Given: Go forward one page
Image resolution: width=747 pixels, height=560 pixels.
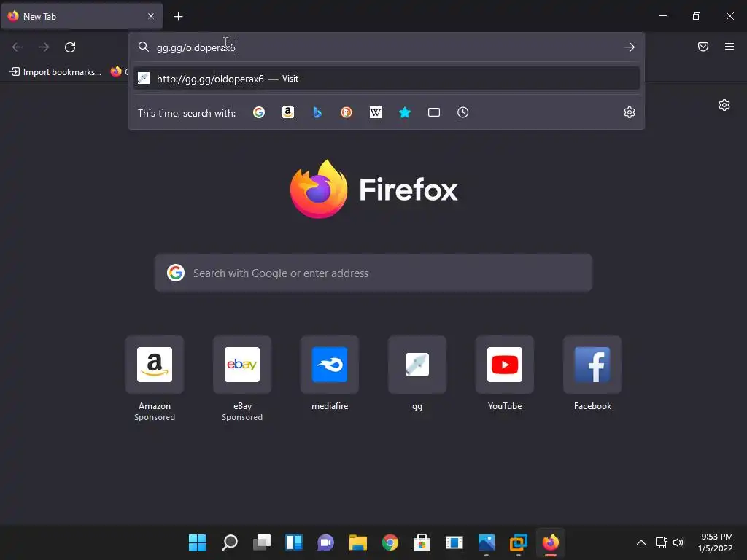Looking at the screenshot, I should (x=44, y=47).
